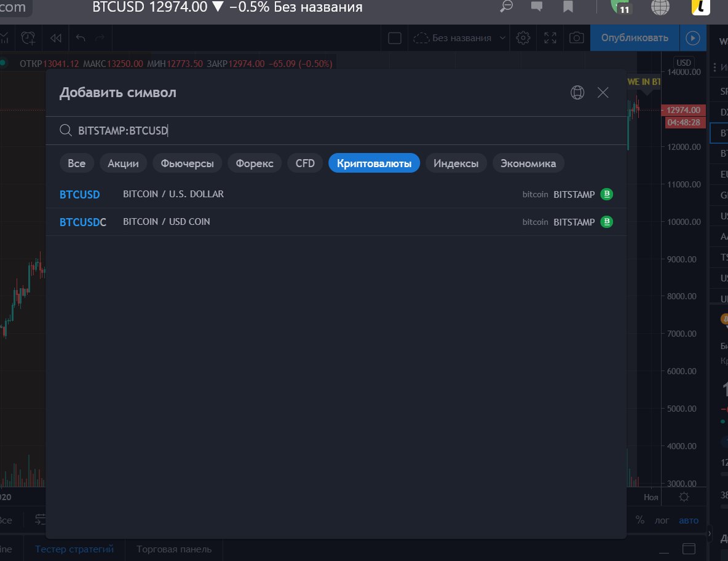Click the yellow extension icon in browser bar
The width and height of the screenshot is (728, 561).
click(701, 7)
